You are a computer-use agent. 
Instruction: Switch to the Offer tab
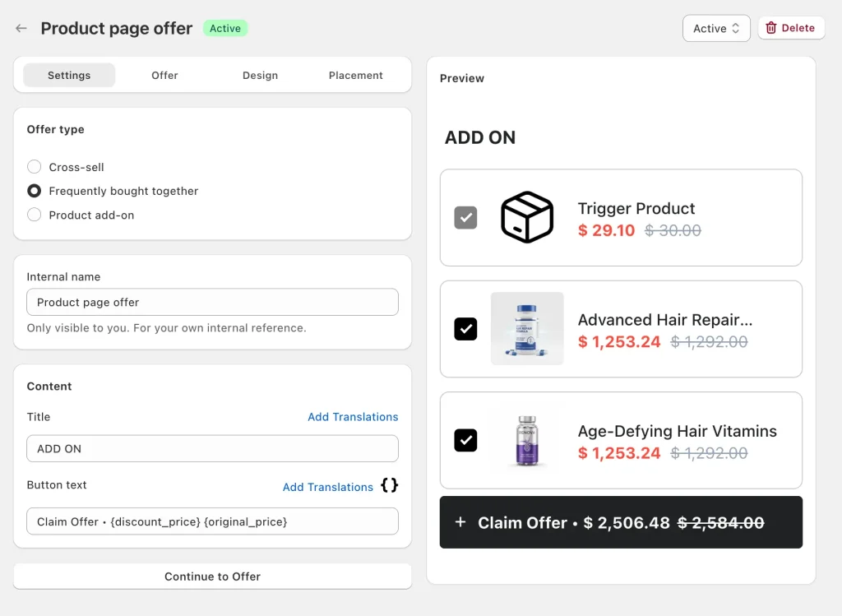tap(164, 75)
